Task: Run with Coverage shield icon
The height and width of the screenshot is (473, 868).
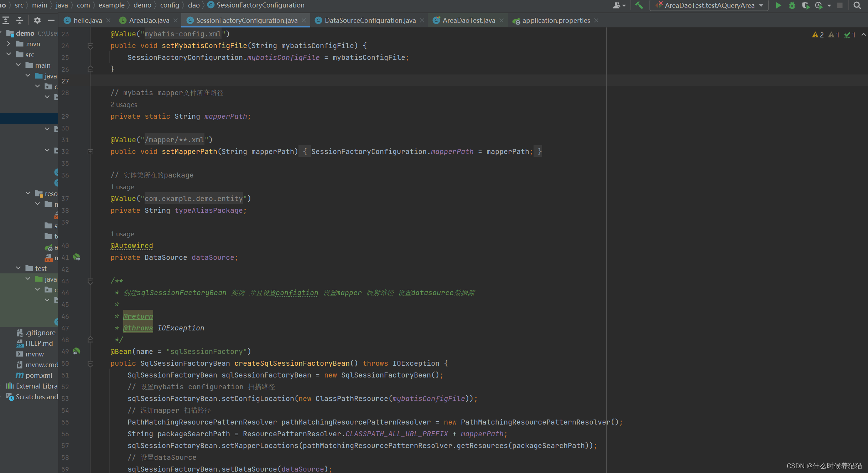Action: [x=805, y=5]
